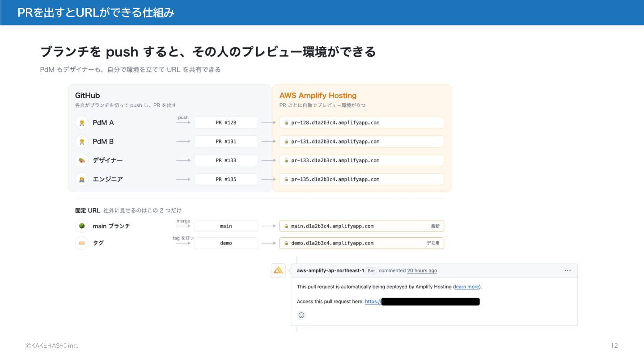Screen dimensions: 644x362
Task: Click the 'merge' arrow label
Action: pos(183,221)
